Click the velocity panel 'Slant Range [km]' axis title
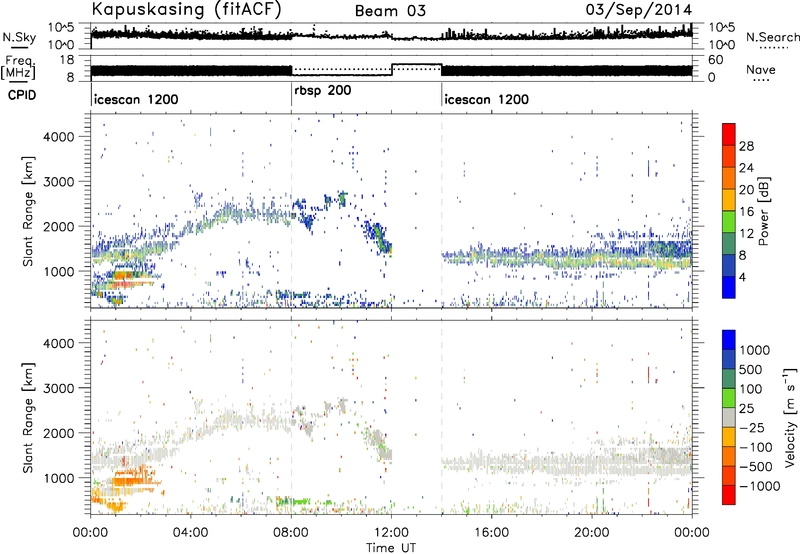Image resolution: width=800 pixels, height=554 pixels. pos(28,417)
